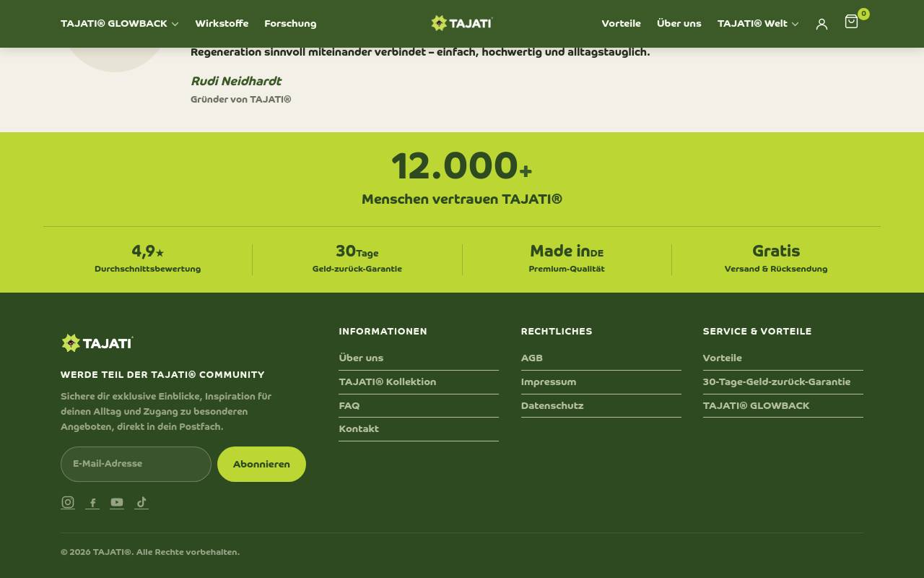Viewport: 924px width, 578px height.
Task: Click the Rudi Neidhardt name
Action: click(x=236, y=81)
